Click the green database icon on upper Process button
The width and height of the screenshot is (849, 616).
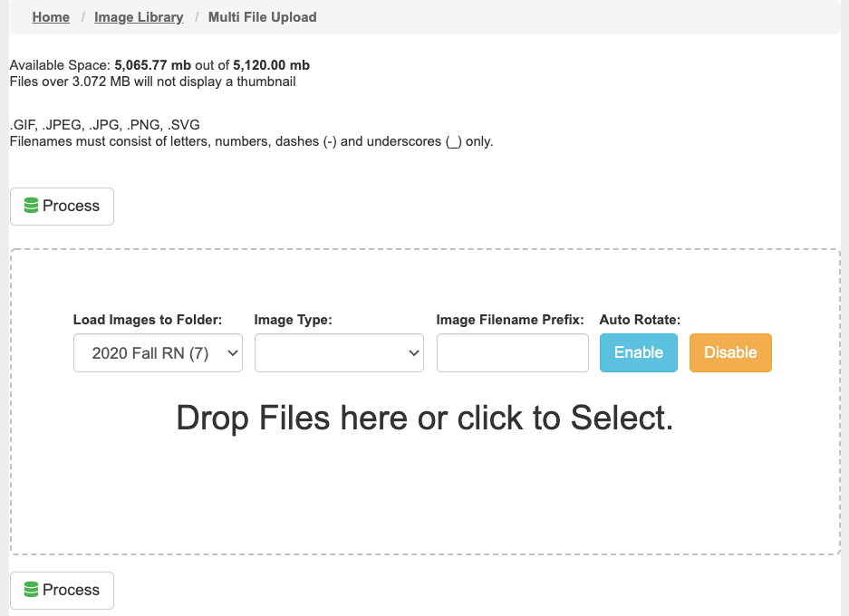(31, 206)
